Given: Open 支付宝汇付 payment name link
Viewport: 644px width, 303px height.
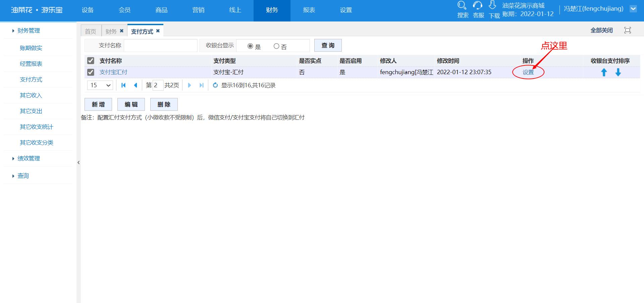Looking at the screenshot, I should click(113, 72).
